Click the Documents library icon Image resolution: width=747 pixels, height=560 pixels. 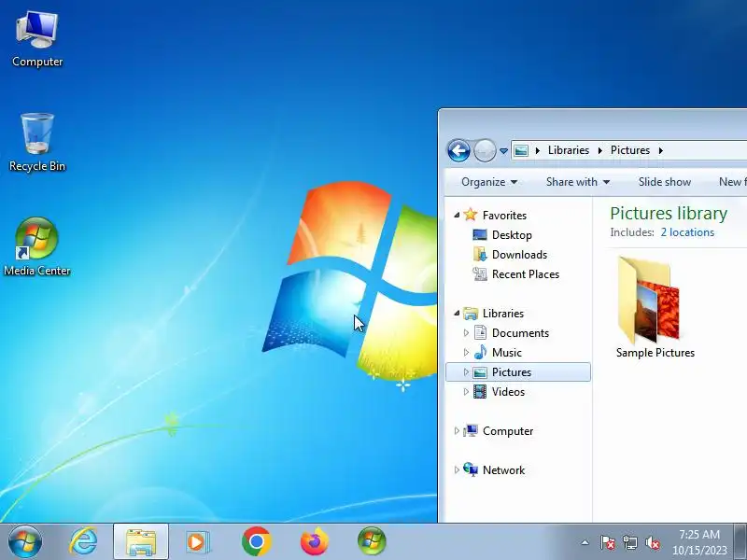click(480, 332)
